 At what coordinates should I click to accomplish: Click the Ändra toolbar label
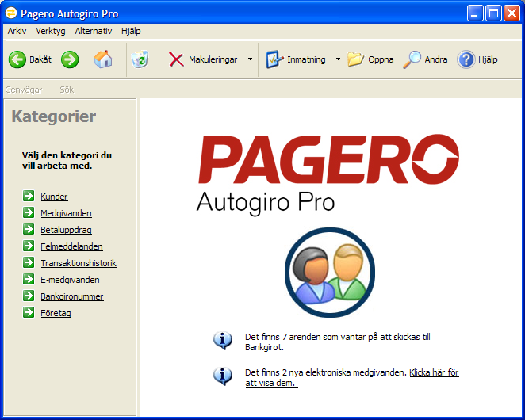(x=436, y=59)
